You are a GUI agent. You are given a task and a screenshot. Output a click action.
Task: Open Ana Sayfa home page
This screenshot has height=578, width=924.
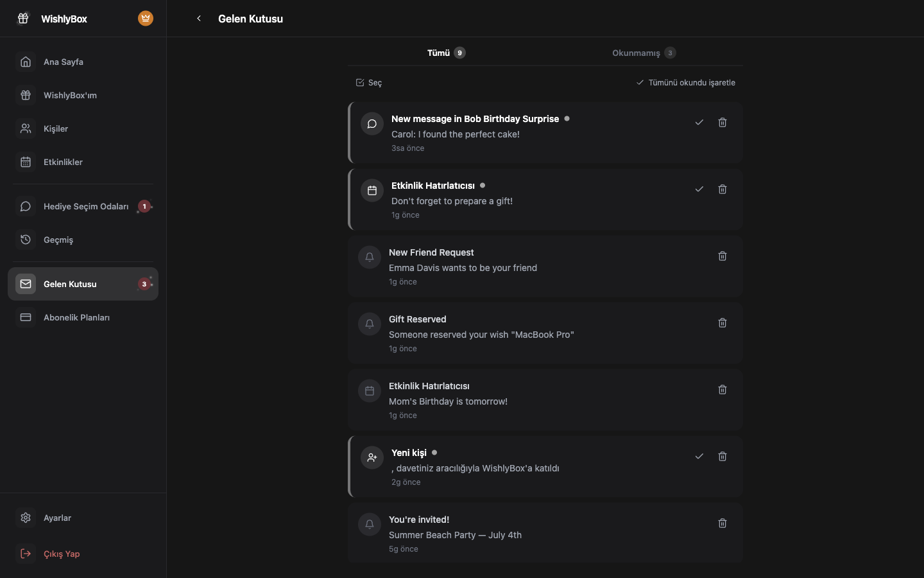(83, 62)
